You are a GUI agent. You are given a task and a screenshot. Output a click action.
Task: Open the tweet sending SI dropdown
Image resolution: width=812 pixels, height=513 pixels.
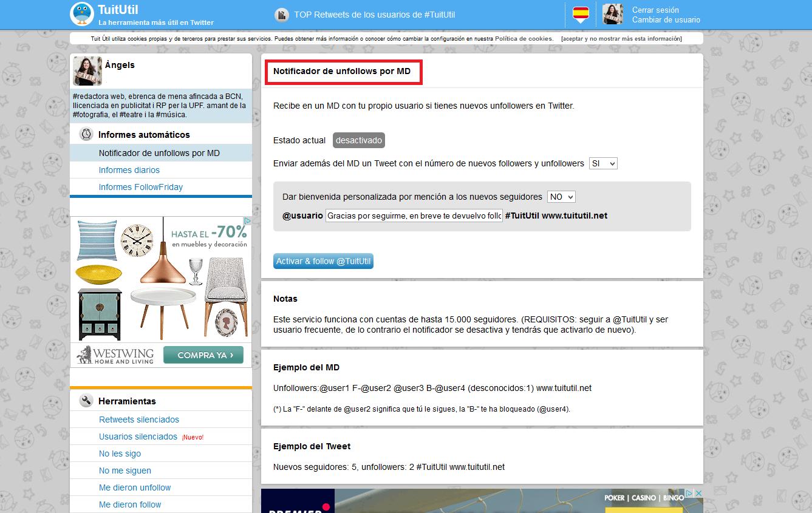[602, 163]
